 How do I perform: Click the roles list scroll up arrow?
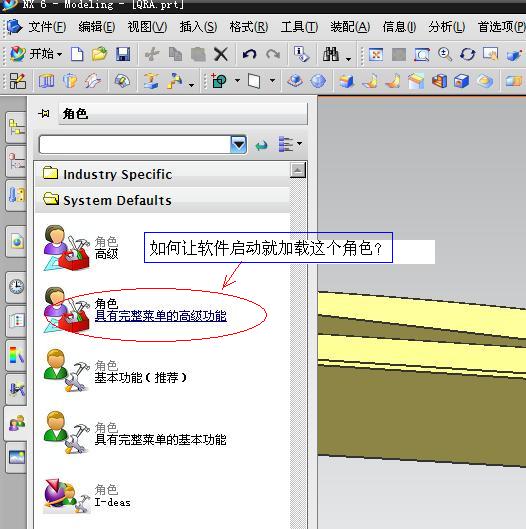[298, 170]
